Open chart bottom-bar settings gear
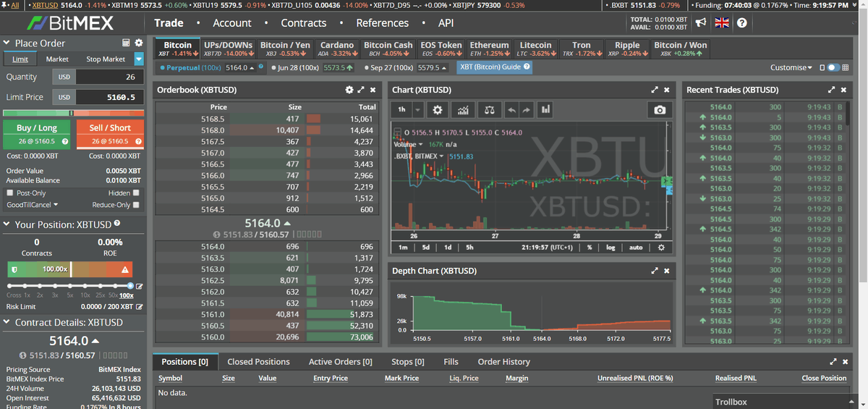 pos(660,248)
